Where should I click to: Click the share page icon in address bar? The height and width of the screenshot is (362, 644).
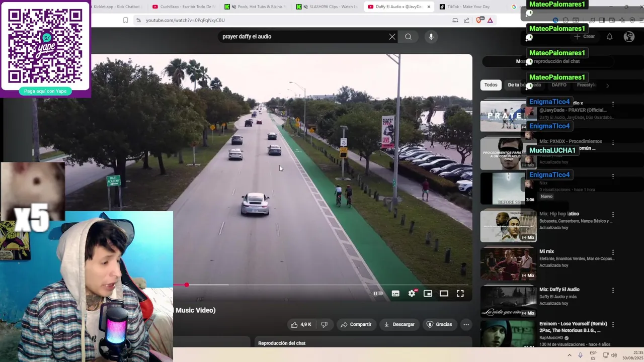[466, 20]
